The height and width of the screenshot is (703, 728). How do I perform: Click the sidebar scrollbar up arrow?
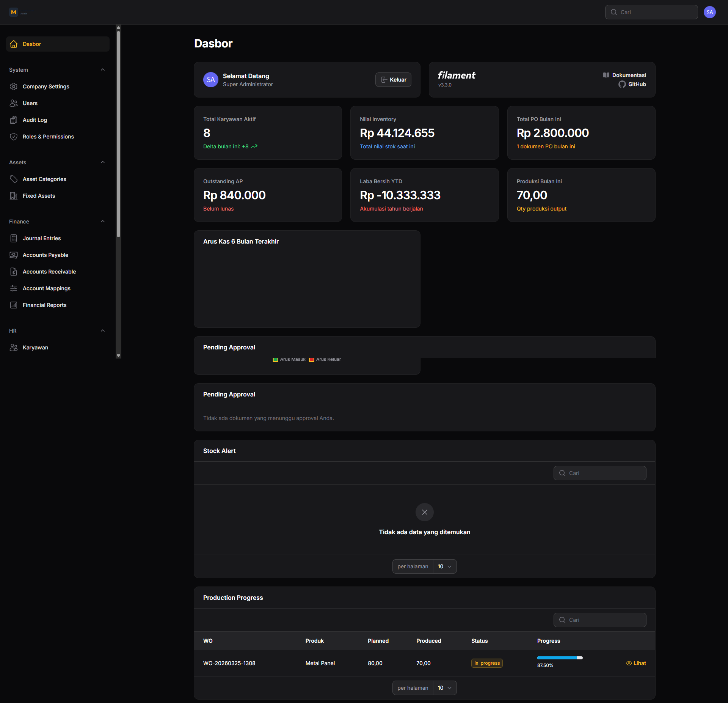[118, 27]
